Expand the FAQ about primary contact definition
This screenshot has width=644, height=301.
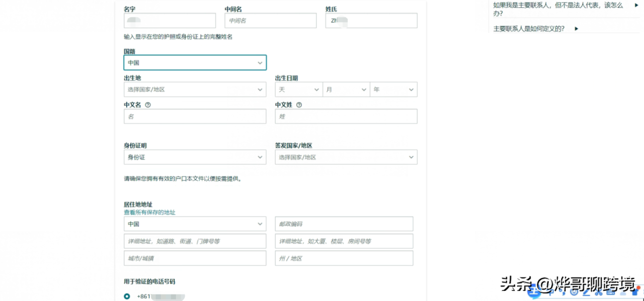point(577,29)
